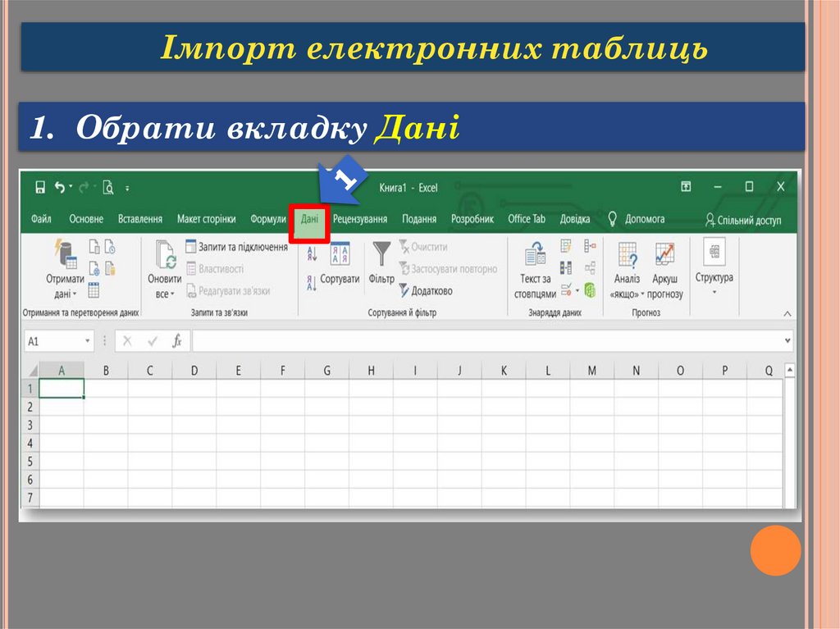Click Редагувати зв'язки button
This screenshot has height=629, width=840.
tap(228, 291)
